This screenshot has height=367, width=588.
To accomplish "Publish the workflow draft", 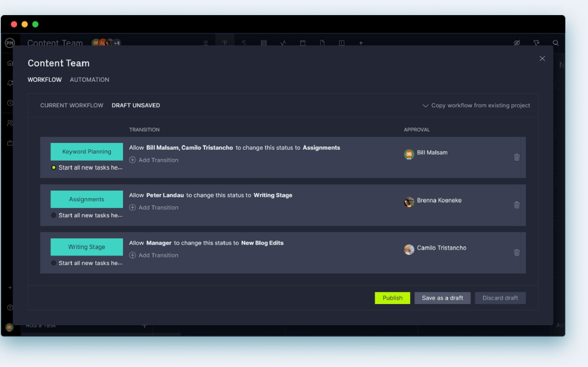I will [x=392, y=298].
